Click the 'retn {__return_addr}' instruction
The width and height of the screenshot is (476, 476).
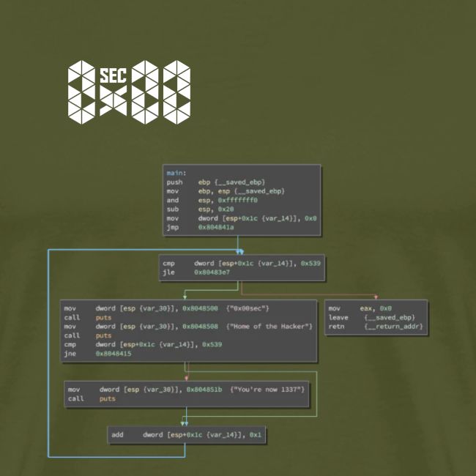click(x=376, y=327)
